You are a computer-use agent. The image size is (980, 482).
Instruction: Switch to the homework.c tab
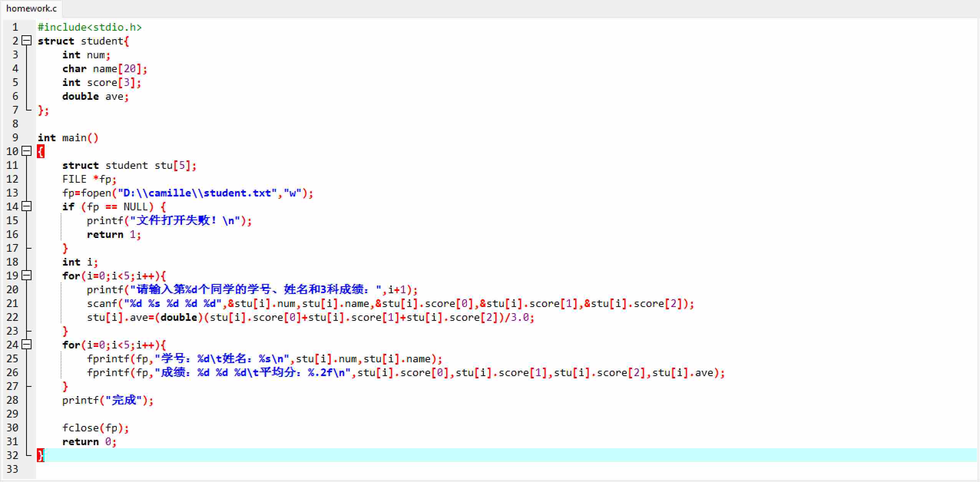click(31, 8)
